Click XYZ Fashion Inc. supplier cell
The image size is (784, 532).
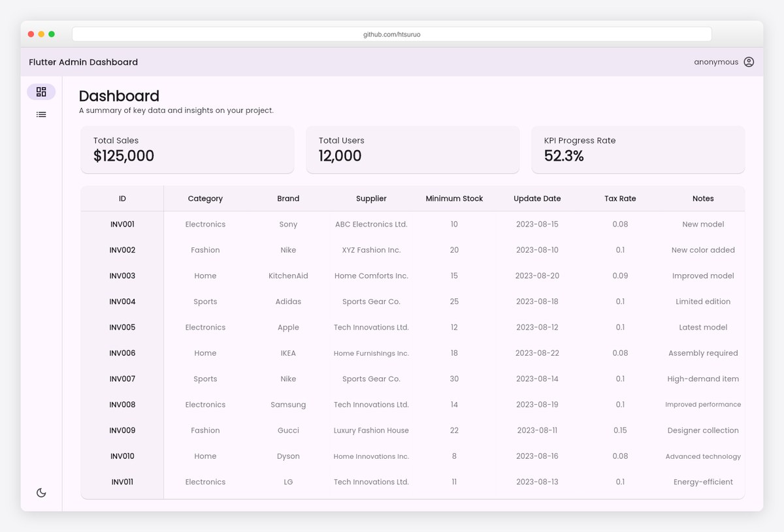371,250
